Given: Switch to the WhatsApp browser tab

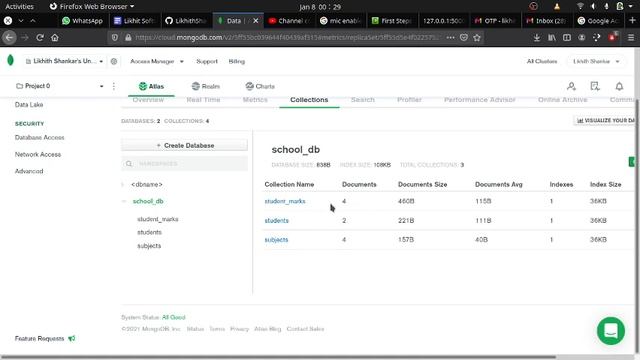Looking at the screenshot, I should [82, 20].
